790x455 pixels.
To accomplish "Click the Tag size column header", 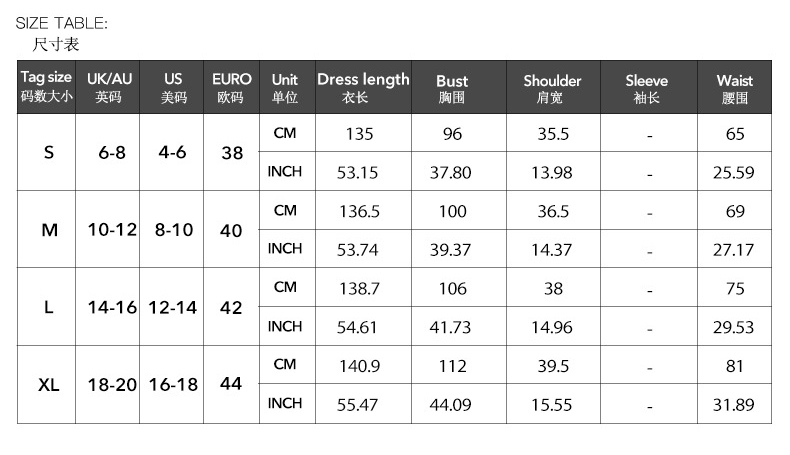I will (47, 87).
